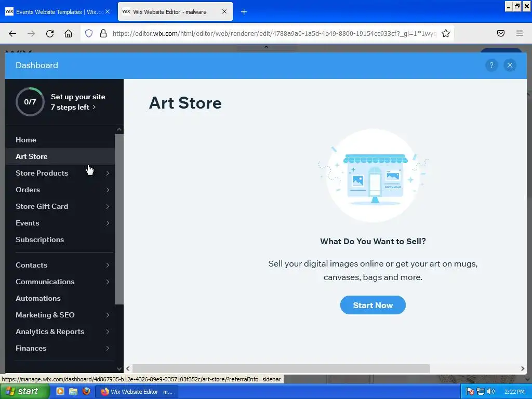Click the horizontal scrollbar right arrow
Screen dimensions: 532x399
(x=523, y=368)
